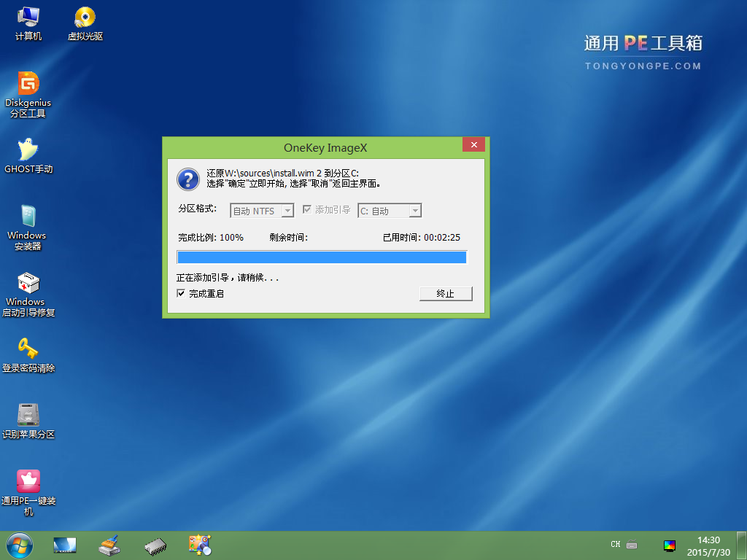Select the GHOST手动 desktop icon
The height and width of the screenshot is (560, 747).
[28, 156]
